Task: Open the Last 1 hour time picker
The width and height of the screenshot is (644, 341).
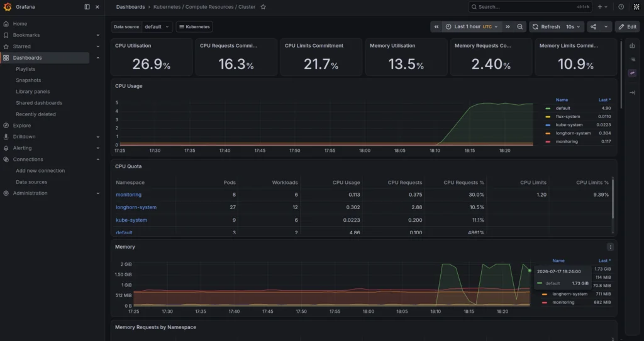Action: pos(472,26)
